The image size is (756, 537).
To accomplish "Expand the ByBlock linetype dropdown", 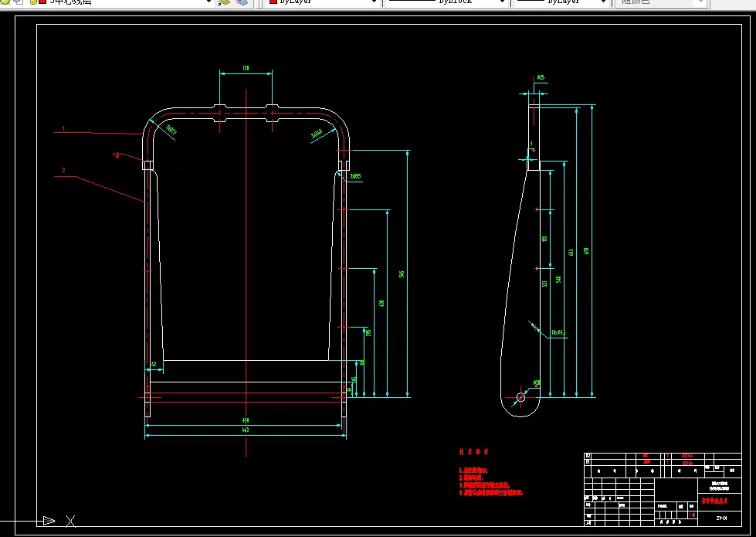I will (503, 2).
